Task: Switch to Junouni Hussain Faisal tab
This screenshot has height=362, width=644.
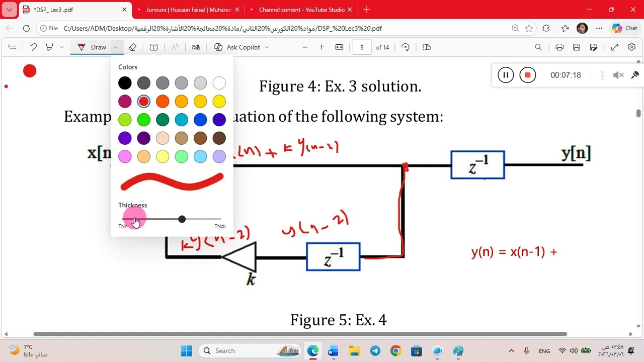Action: tap(189, 10)
